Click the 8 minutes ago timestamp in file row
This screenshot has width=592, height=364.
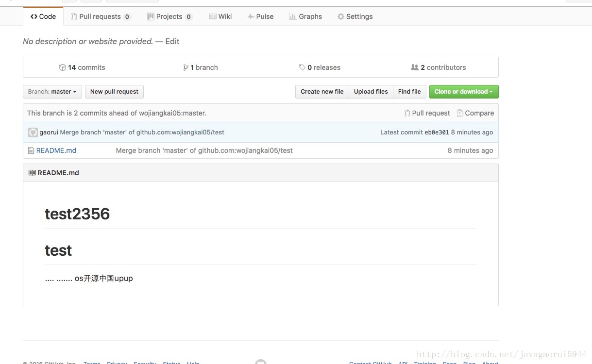[470, 150]
